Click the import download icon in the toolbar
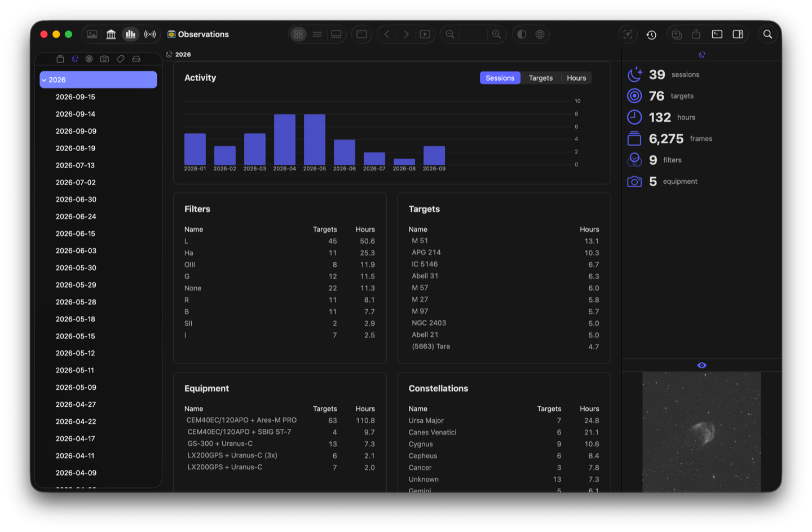 pos(677,34)
